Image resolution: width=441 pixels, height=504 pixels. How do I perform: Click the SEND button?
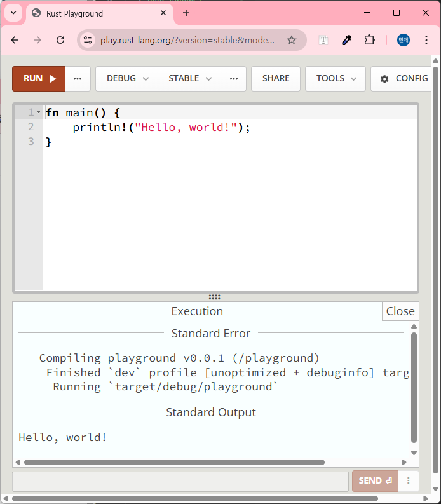point(375,481)
